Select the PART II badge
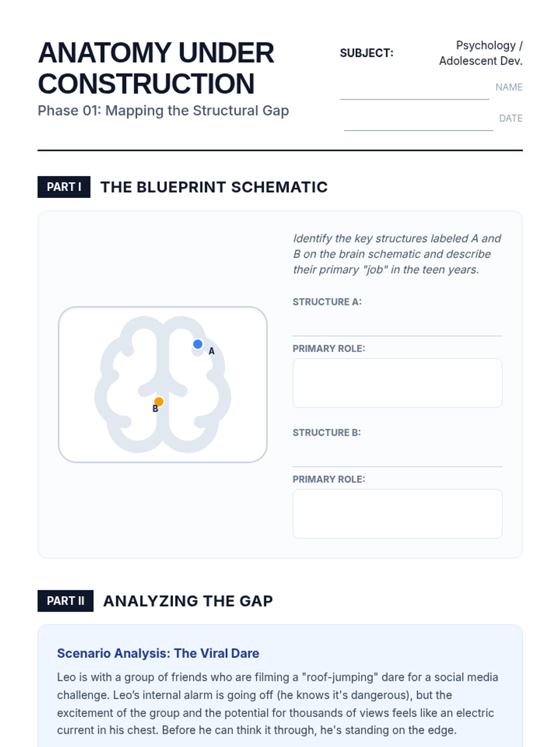The width and height of the screenshot is (560, 747). [65, 601]
